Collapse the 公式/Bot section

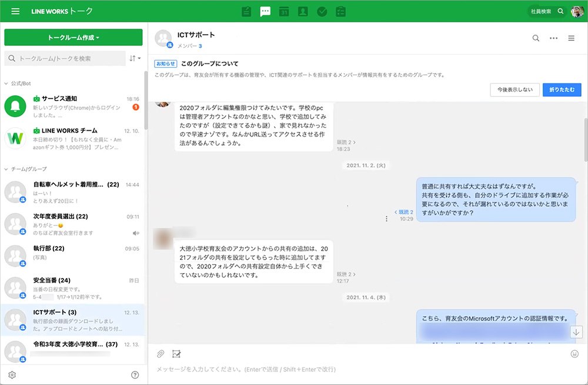pos(6,84)
